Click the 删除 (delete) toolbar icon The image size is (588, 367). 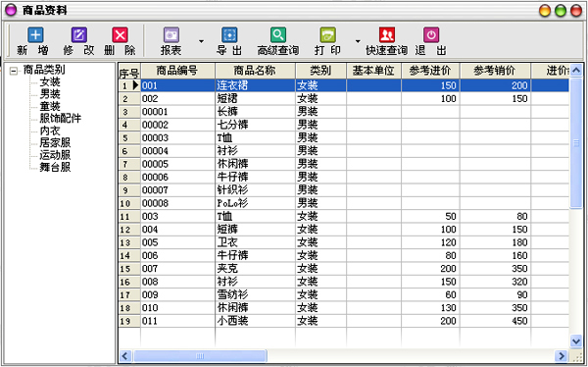point(120,35)
